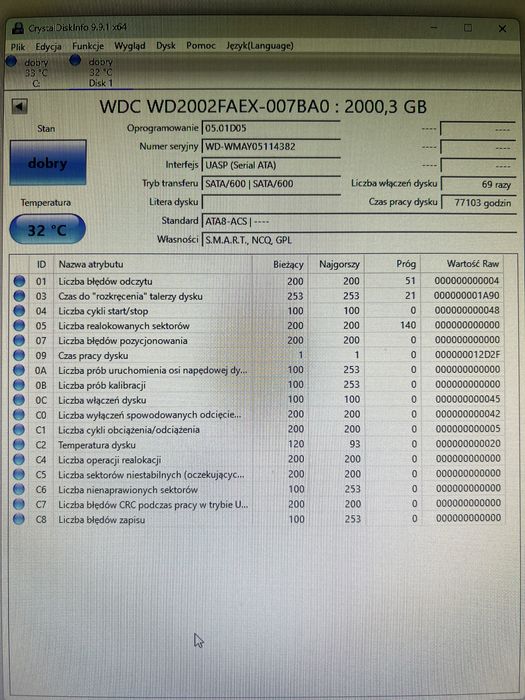This screenshot has height=700, width=525.
Task: Open the Plik menu
Action: 18,46
